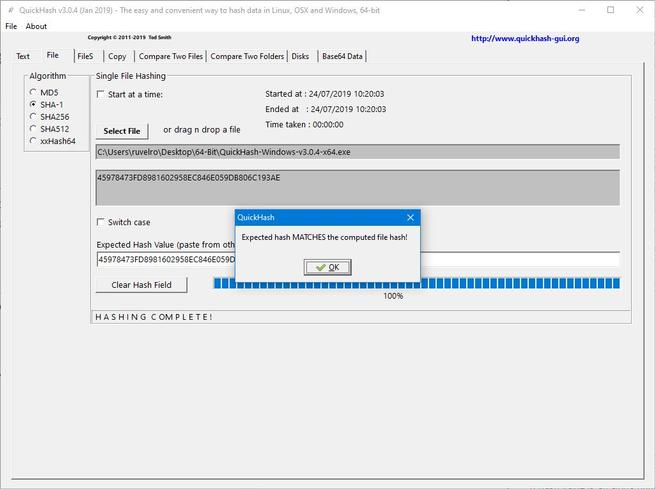Click the Select File button
The width and height of the screenshot is (655, 489).
coord(122,131)
